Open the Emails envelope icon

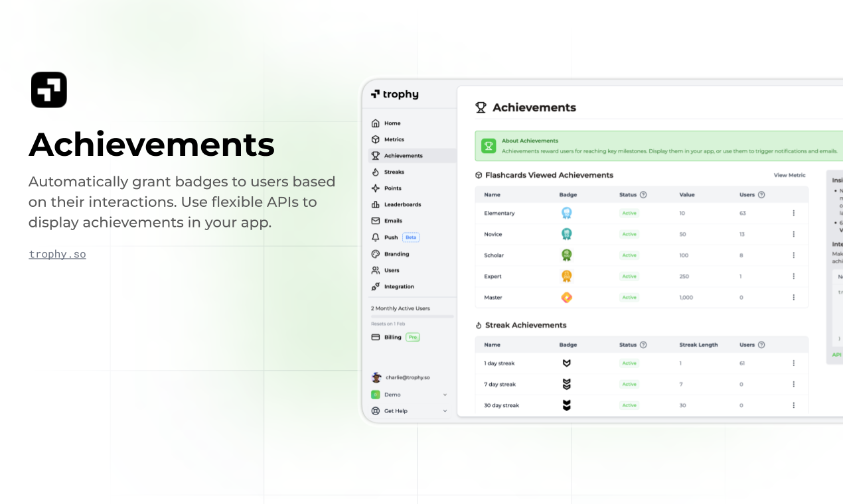(x=376, y=221)
